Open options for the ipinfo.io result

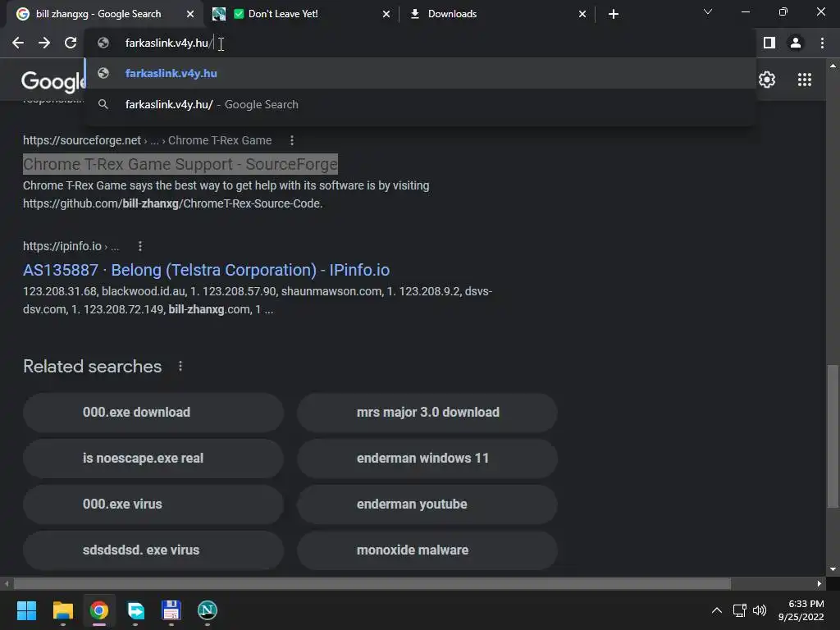139,246
